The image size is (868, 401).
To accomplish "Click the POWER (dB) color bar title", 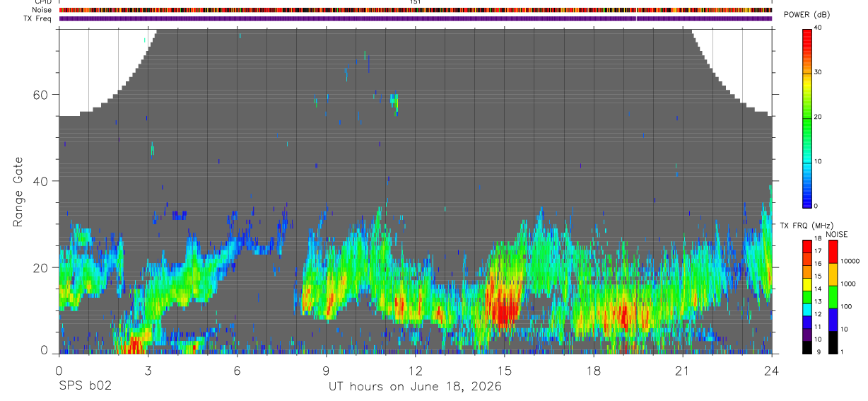I will click(x=807, y=16).
